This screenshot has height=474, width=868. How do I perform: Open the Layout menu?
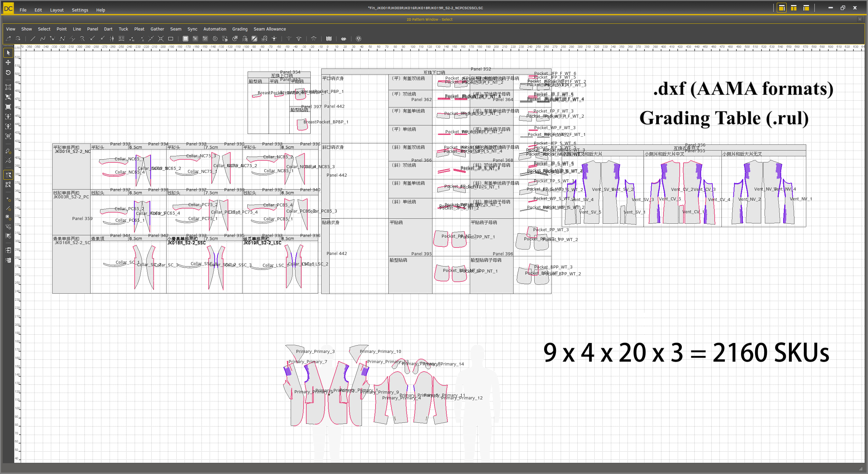point(57,10)
